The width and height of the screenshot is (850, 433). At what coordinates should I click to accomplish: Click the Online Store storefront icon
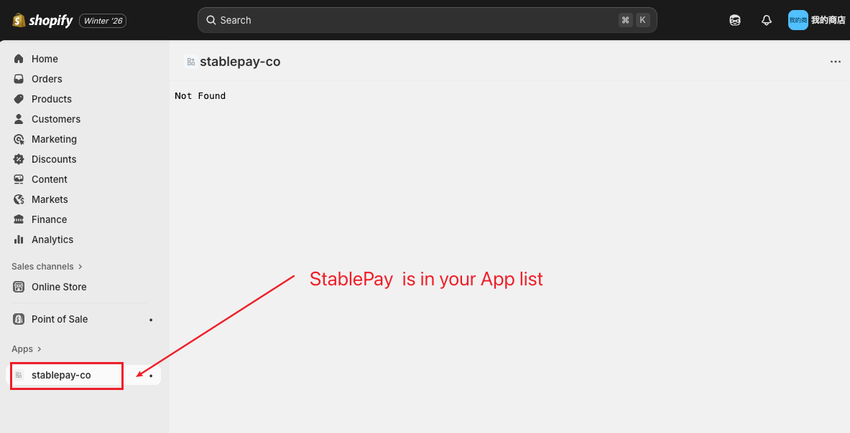(x=19, y=287)
